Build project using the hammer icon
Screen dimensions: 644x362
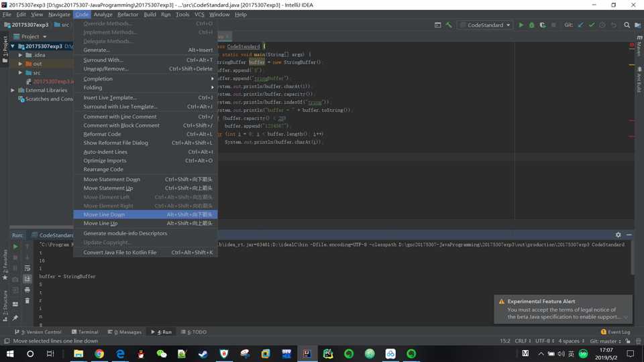tap(449, 25)
